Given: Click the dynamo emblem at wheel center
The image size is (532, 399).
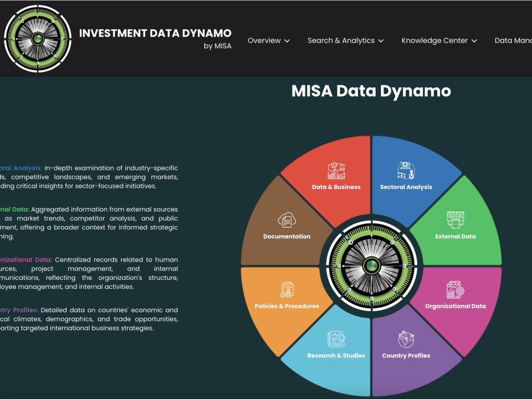Looking at the screenshot, I should (x=371, y=265).
